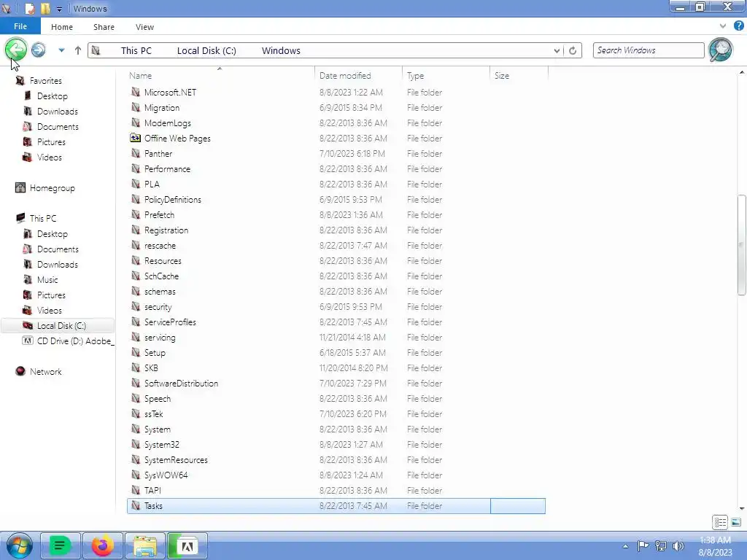Image resolution: width=747 pixels, height=560 pixels.
Task: Select the Panther folder icon
Action: (136, 153)
